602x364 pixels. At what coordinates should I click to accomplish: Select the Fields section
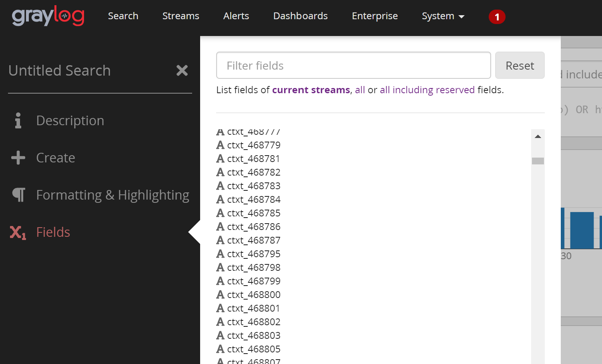click(53, 232)
